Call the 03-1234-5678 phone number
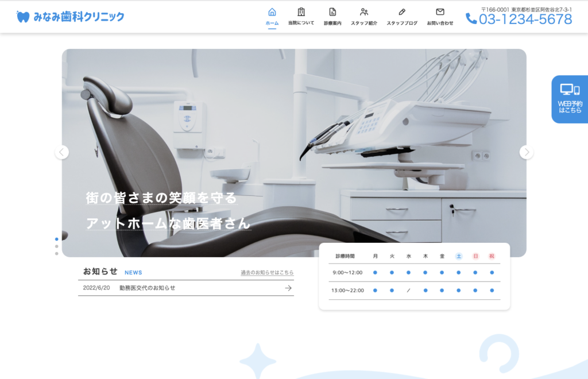Screen dimensions: 588x379 525,20
